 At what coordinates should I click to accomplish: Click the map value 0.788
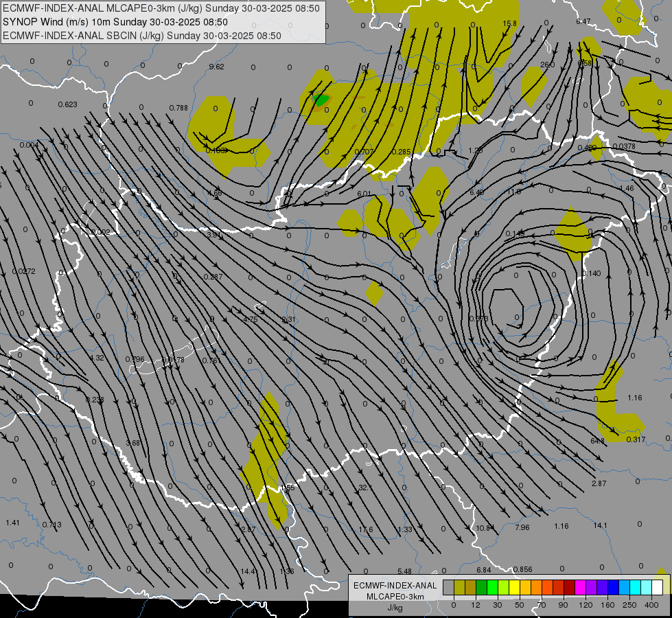(178, 108)
